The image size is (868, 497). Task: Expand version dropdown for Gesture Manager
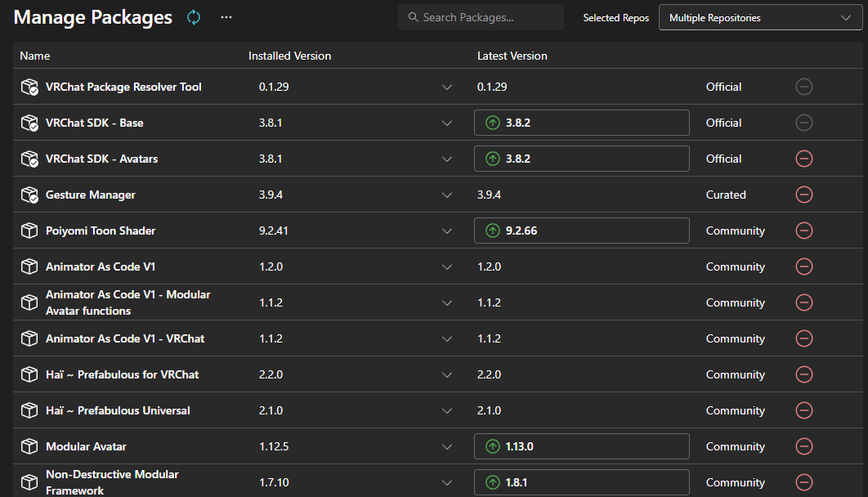[x=447, y=195]
